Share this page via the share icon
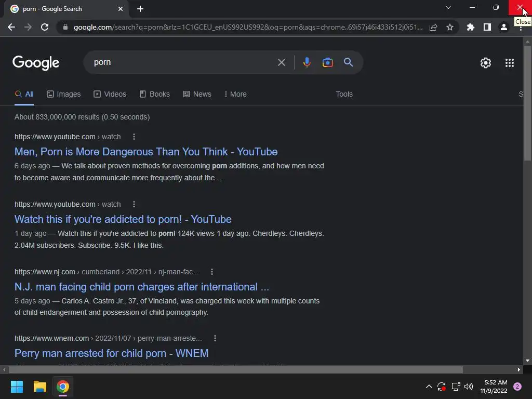 433,27
